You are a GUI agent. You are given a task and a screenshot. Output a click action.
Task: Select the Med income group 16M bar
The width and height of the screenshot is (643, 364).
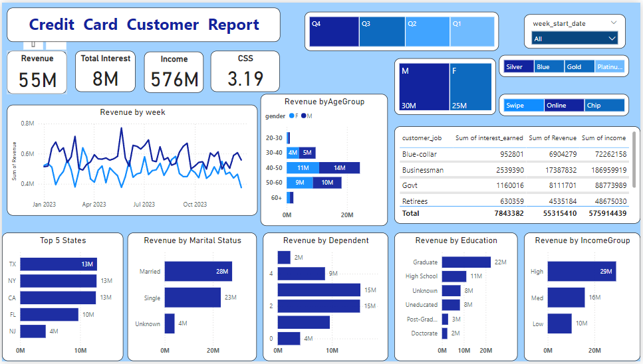(x=567, y=298)
